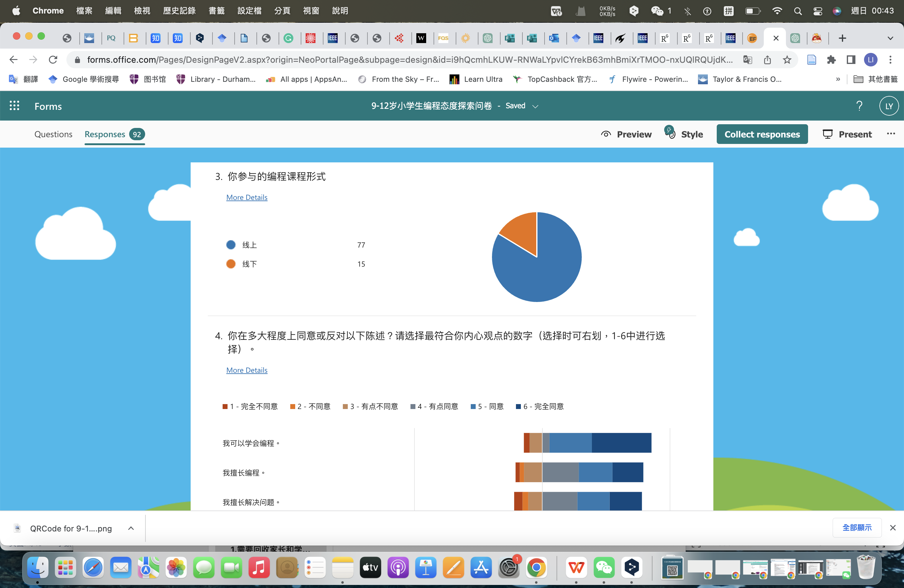Image resolution: width=904 pixels, height=588 pixels.
Task: Click the 我可以学会编程 stacked bar
Action: (588, 443)
